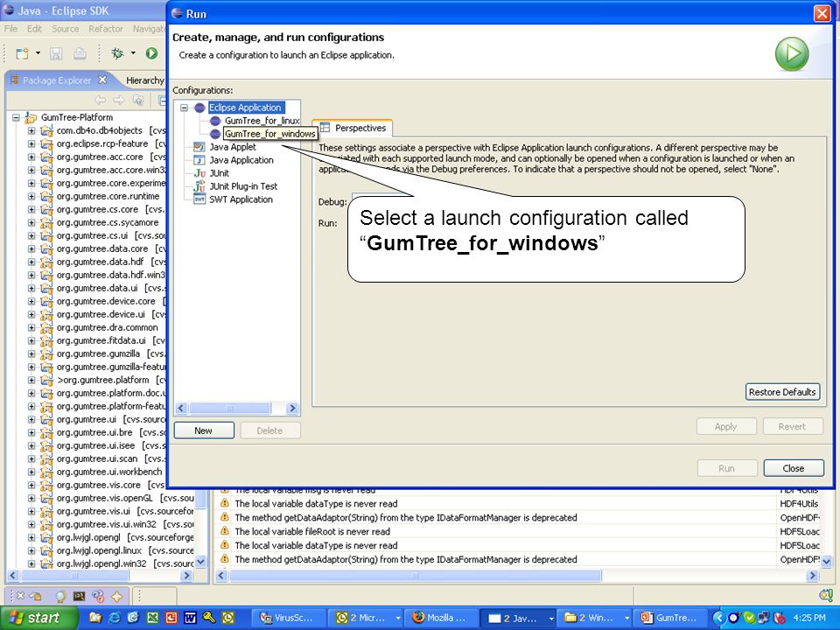The image size is (840, 630).
Task: Expand the org.gumtree.ui.workbench project
Action: [31, 472]
